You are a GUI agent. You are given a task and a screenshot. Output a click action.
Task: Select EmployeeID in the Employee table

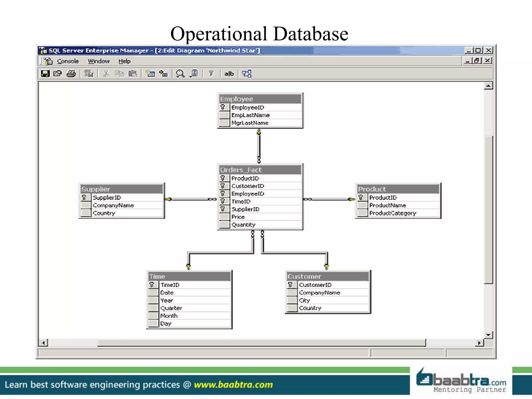(260, 107)
